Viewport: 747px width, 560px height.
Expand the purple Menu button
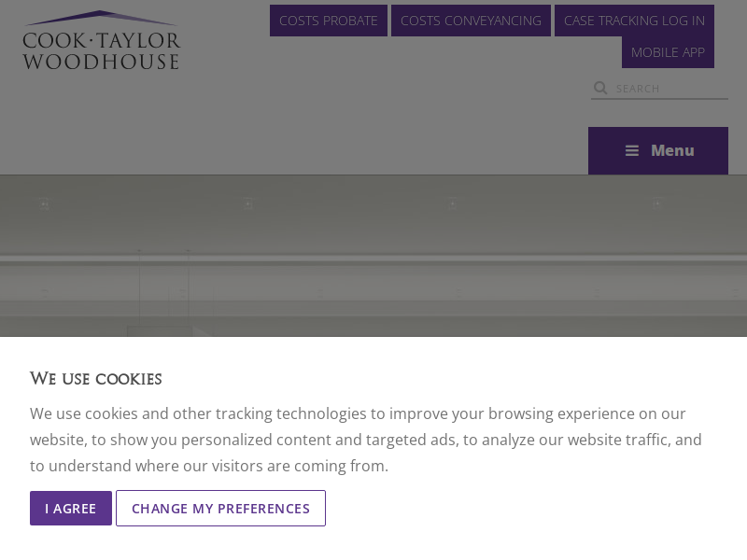point(658,150)
